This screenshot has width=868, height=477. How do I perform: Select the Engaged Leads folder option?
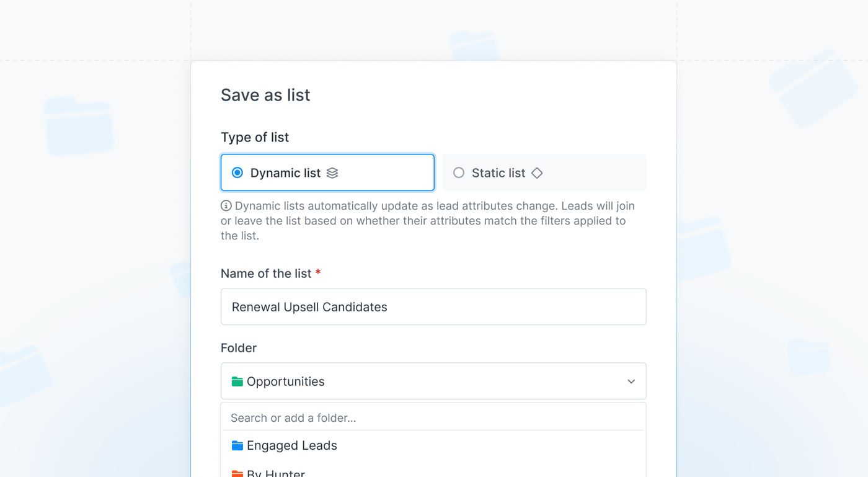pos(291,445)
